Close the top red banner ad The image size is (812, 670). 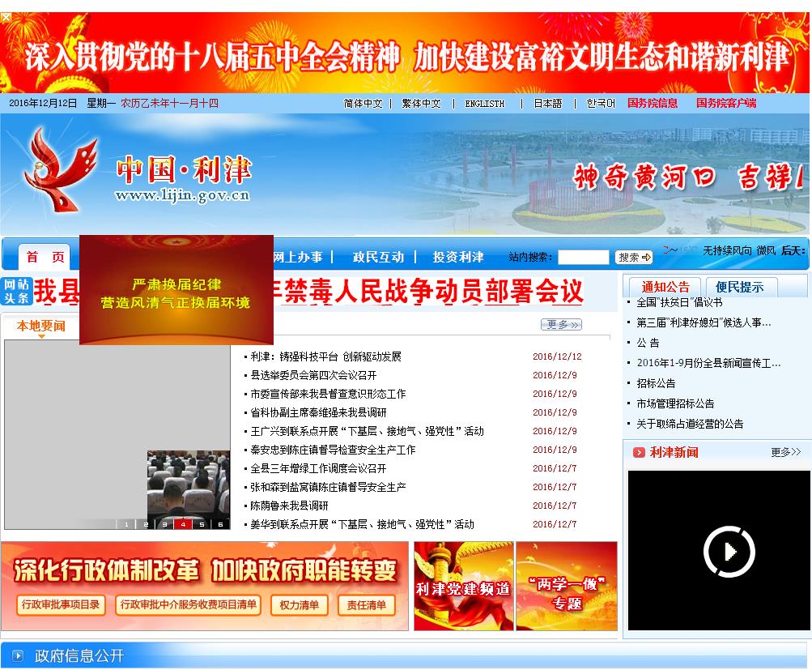5,17
